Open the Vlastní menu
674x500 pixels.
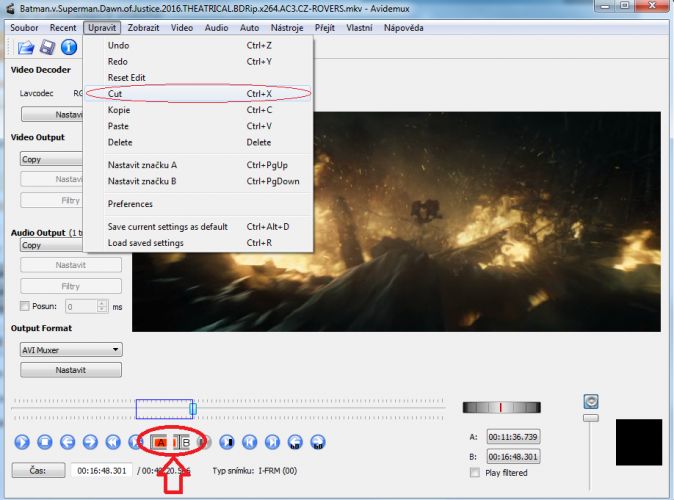tap(359, 28)
